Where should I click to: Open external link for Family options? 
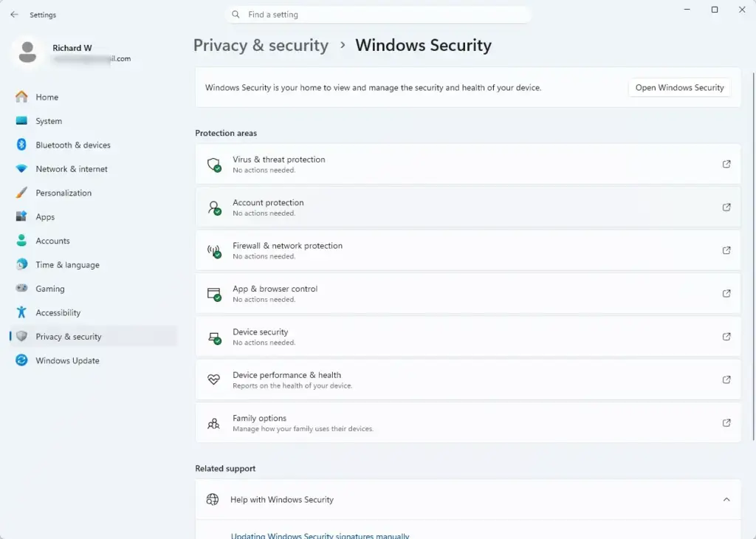pos(726,423)
